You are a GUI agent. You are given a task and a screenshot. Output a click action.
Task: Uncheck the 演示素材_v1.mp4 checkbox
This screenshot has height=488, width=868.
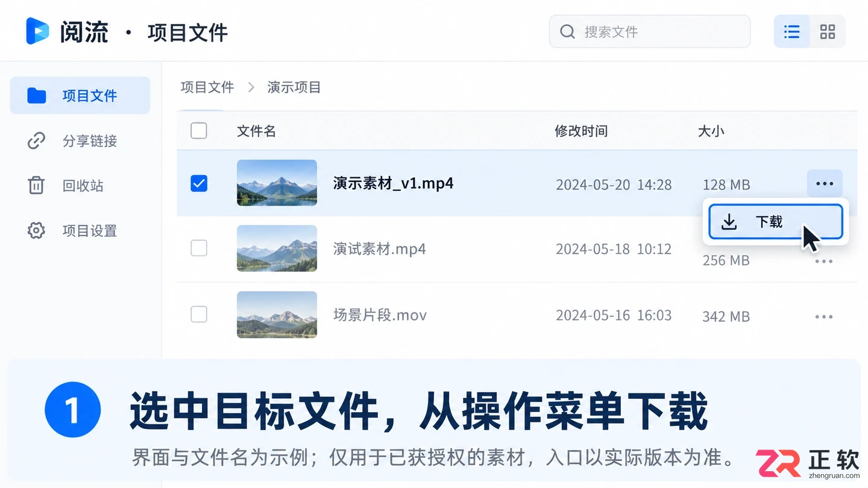(x=199, y=183)
